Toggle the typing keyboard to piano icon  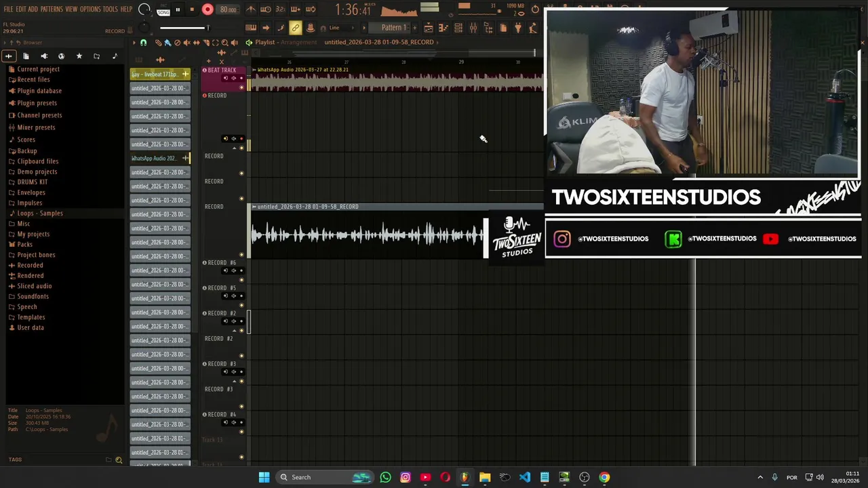(251, 28)
